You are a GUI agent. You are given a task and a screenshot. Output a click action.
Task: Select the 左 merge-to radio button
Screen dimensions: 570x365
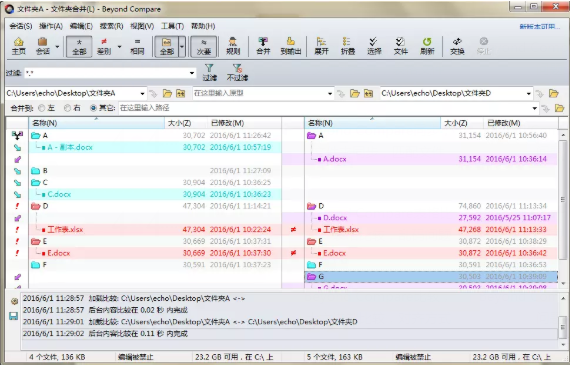[x=41, y=108]
